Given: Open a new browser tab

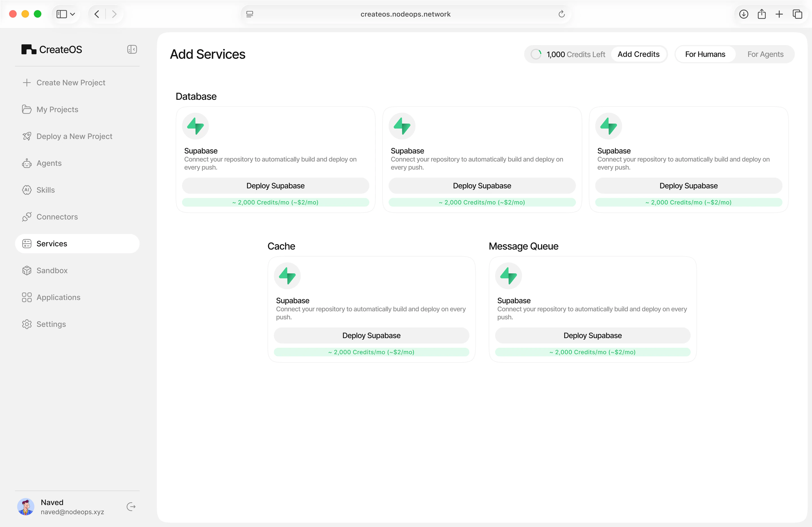Looking at the screenshot, I should (x=779, y=14).
